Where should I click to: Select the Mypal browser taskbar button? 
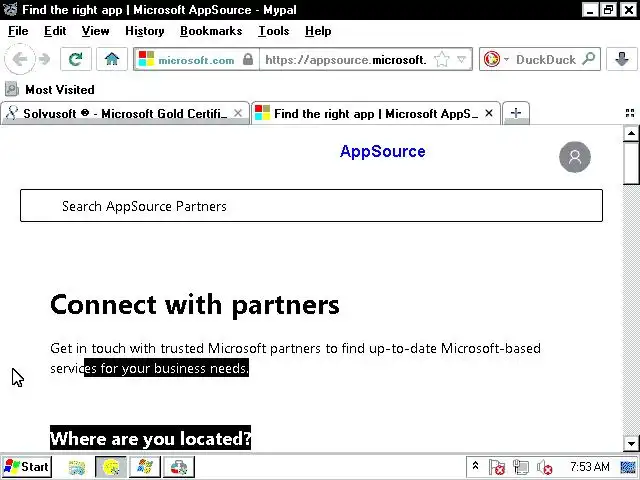point(111,467)
